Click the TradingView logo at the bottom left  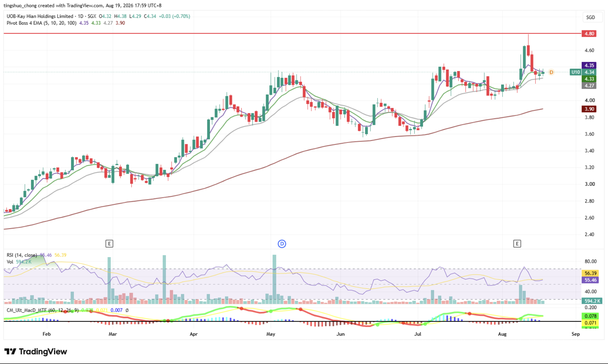pyautogui.click(x=36, y=352)
